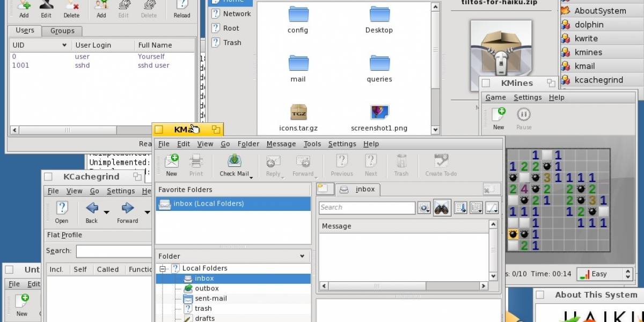Image resolution: width=644 pixels, height=322 pixels.
Task: Open quick search options dropdown button
Action: coord(425,208)
